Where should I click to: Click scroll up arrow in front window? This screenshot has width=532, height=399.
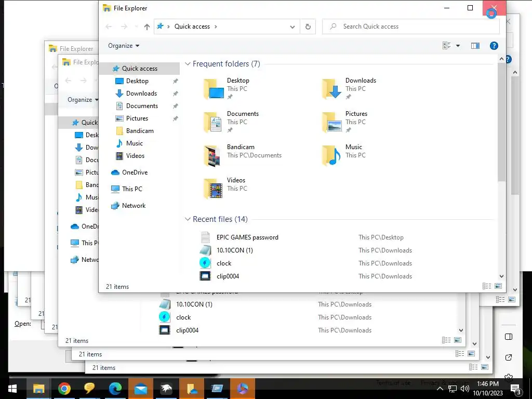pos(501,59)
